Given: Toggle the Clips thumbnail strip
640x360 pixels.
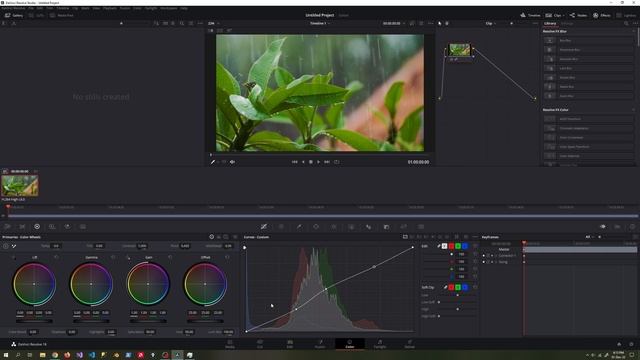Looking at the screenshot, I should click(554, 15).
